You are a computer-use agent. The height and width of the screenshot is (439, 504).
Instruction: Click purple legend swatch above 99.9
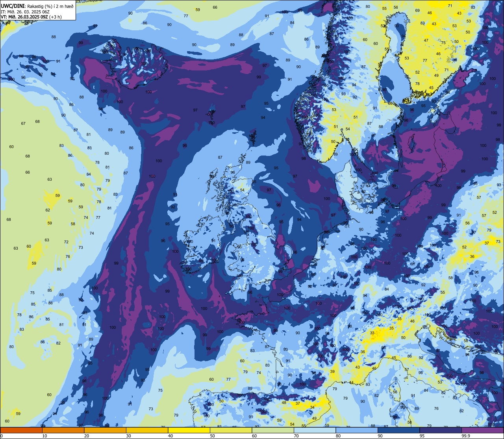pos(482,430)
